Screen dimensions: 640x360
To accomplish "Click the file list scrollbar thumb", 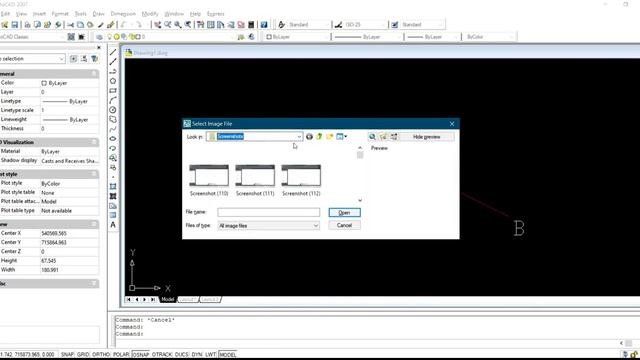I will click(x=360, y=155).
